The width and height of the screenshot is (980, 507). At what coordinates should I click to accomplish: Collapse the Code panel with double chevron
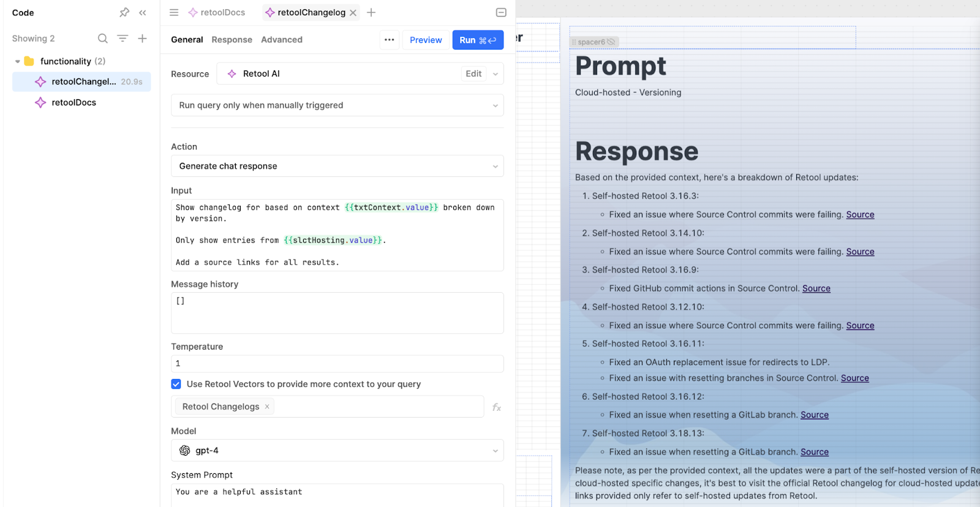143,12
